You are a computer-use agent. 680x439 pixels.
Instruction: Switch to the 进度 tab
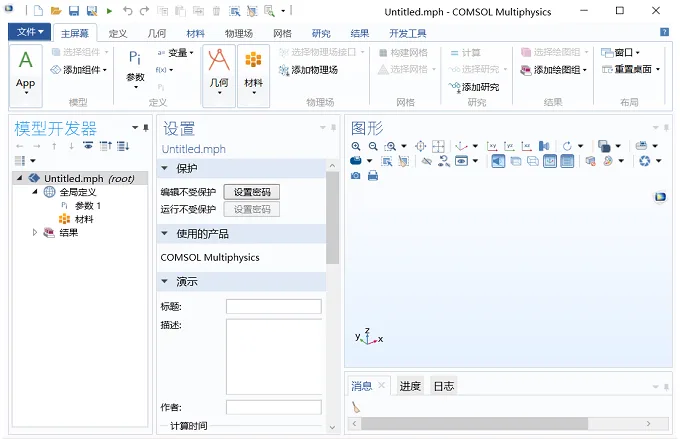[x=410, y=386]
